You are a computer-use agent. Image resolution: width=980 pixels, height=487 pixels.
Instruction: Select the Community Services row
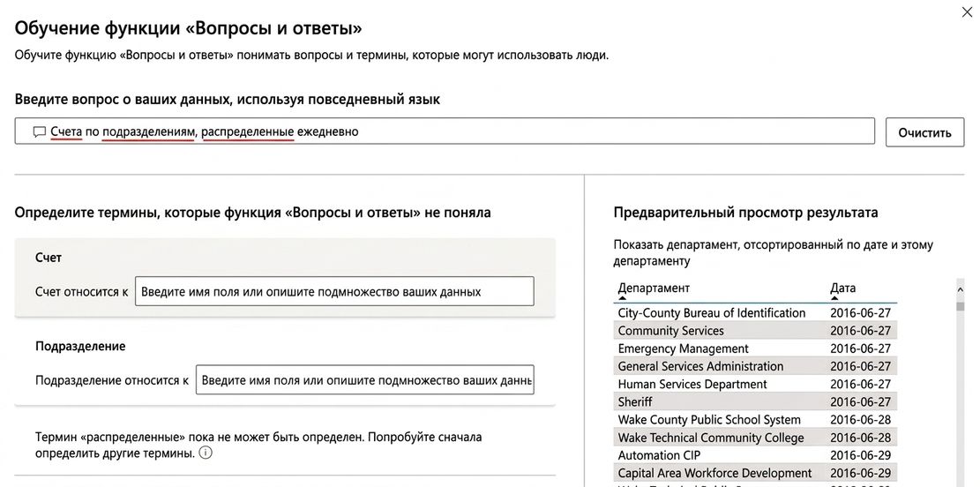pyautogui.click(x=755, y=331)
